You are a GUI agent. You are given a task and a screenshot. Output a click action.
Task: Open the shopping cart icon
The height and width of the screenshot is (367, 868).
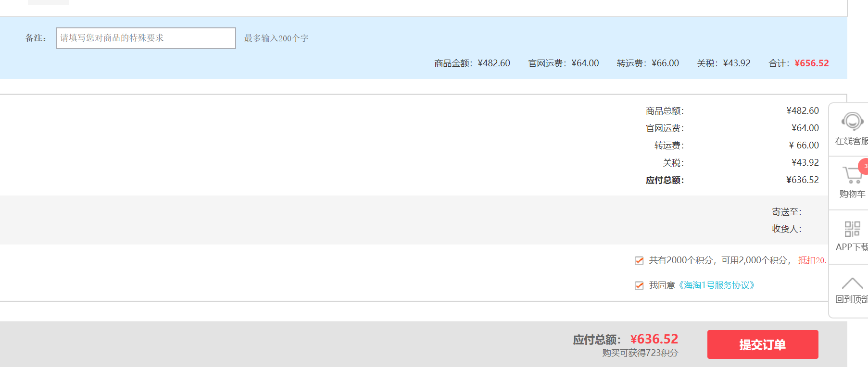tap(852, 174)
